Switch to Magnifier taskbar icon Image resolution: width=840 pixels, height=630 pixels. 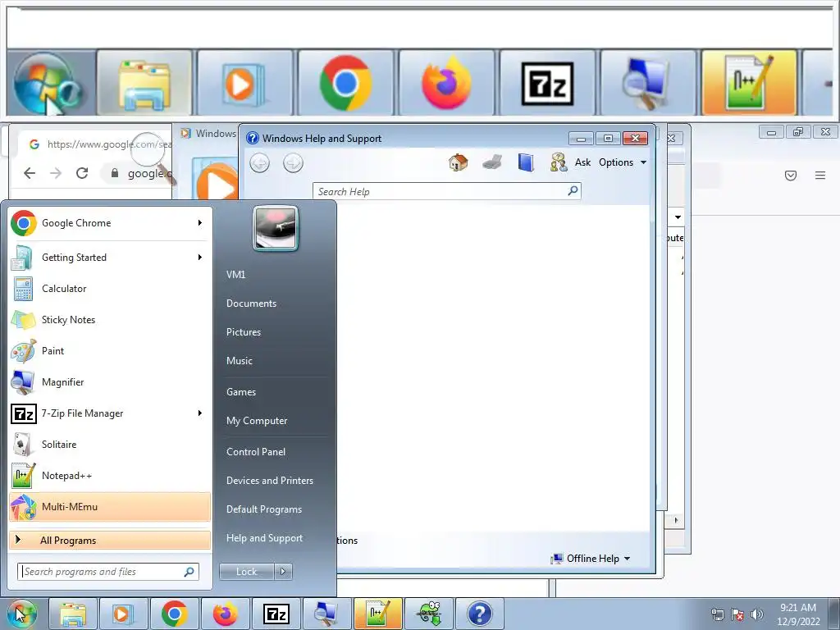click(x=326, y=614)
